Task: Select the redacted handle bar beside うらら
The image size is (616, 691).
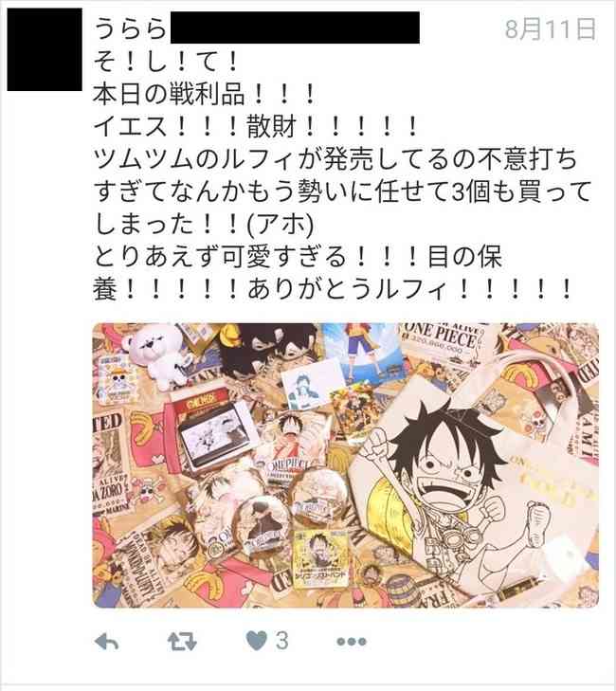Action: [x=295, y=27]
